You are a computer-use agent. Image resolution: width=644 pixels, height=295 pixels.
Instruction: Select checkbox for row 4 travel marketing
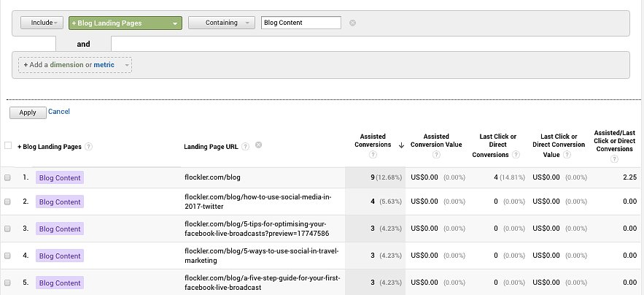point(7,256)
